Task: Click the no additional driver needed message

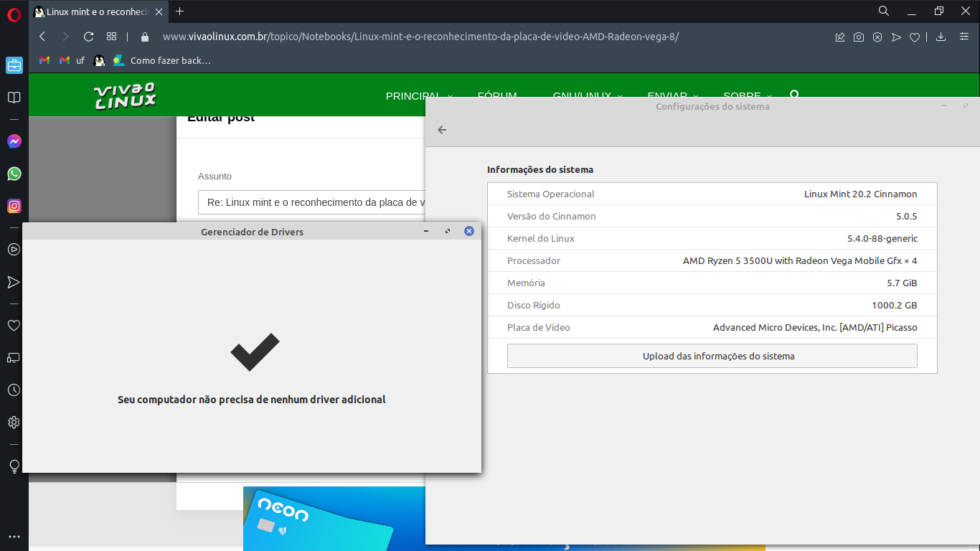Action: coord(252,400)
